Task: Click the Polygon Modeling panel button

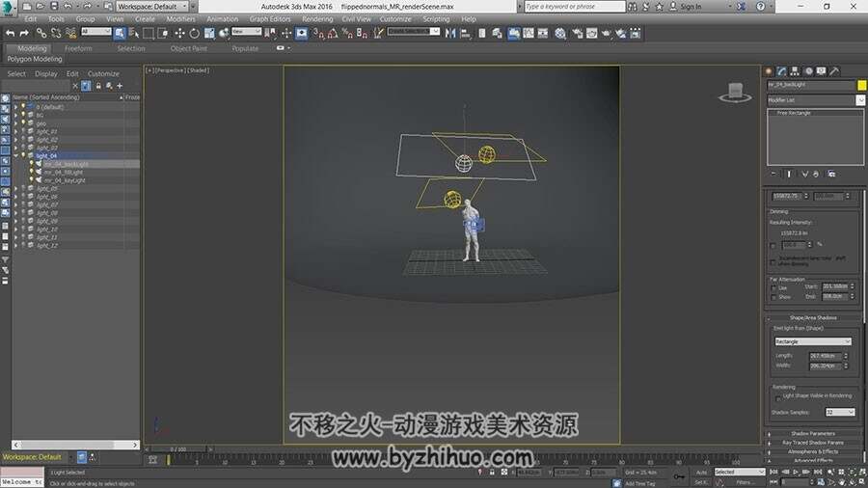Action: [35, 59]
